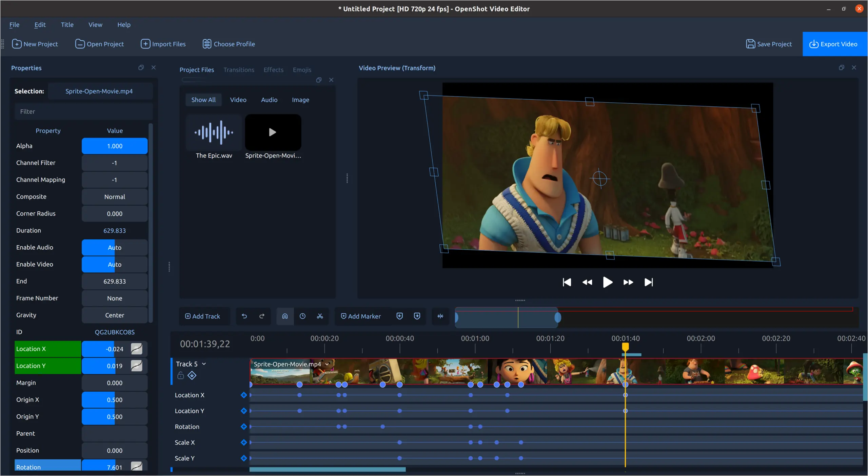The width and height of the screenshot is (868, 476).
Task: Click the empty Parent value field
Action: click(115, 434)
